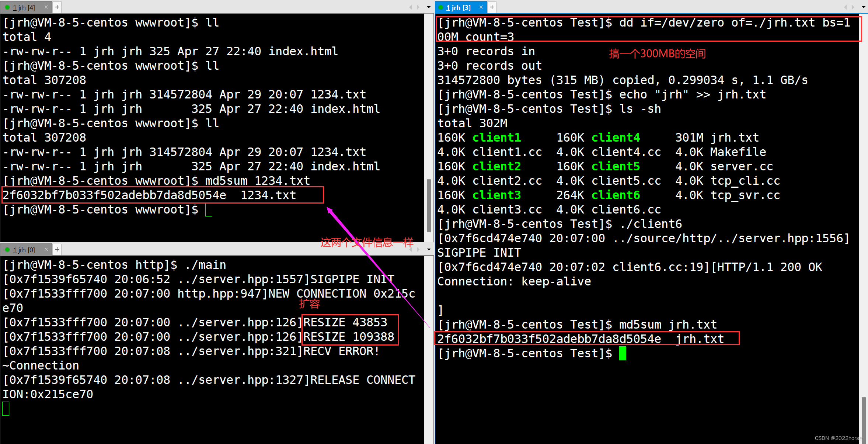This screenshot has width=868, height=444.
Task: Click the '301M jrh.txt' listing entry
Action: click(717, 138)
